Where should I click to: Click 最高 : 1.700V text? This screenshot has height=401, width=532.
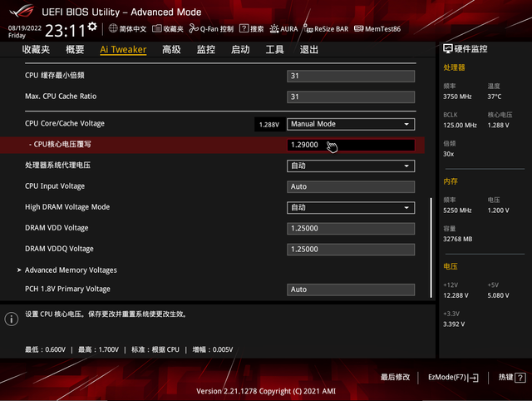point(98,349)
